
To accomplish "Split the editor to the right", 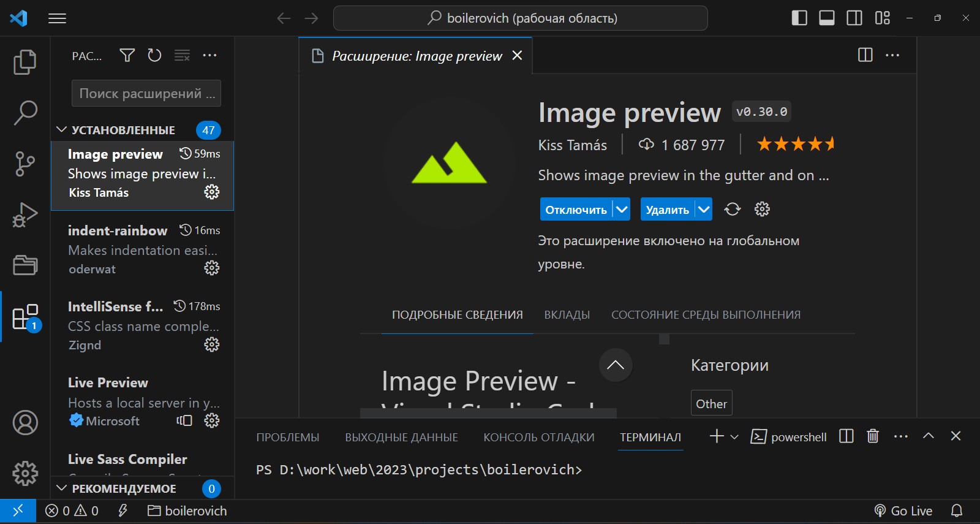I will (865, 55).
